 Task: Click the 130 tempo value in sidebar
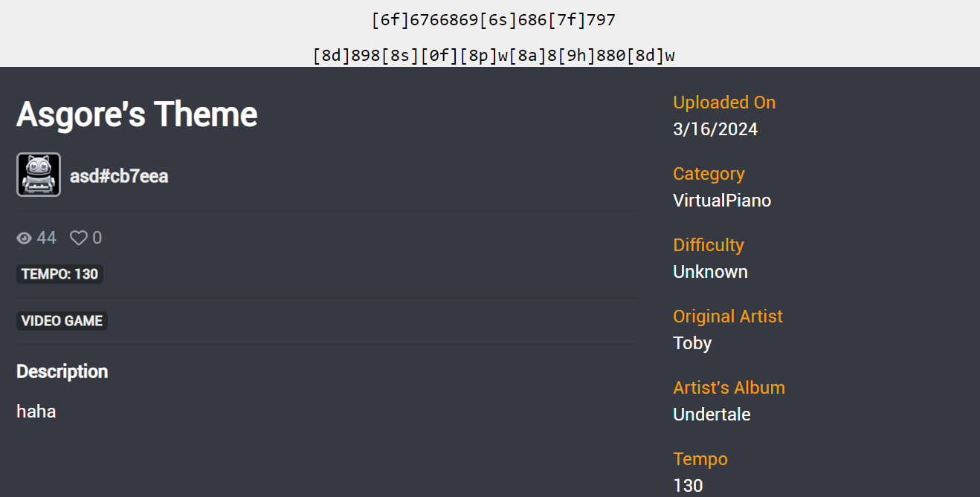(688, 486)
